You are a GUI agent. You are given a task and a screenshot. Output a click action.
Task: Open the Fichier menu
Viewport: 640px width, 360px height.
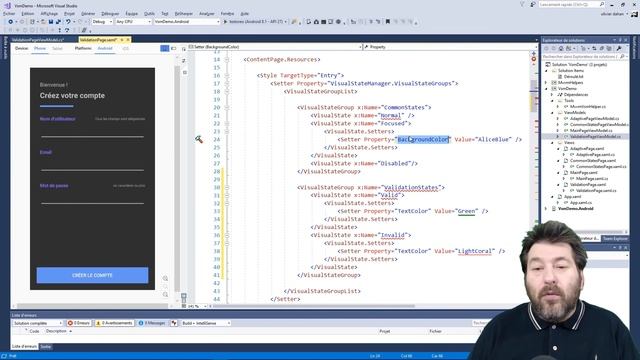click(x=9, y=13)
